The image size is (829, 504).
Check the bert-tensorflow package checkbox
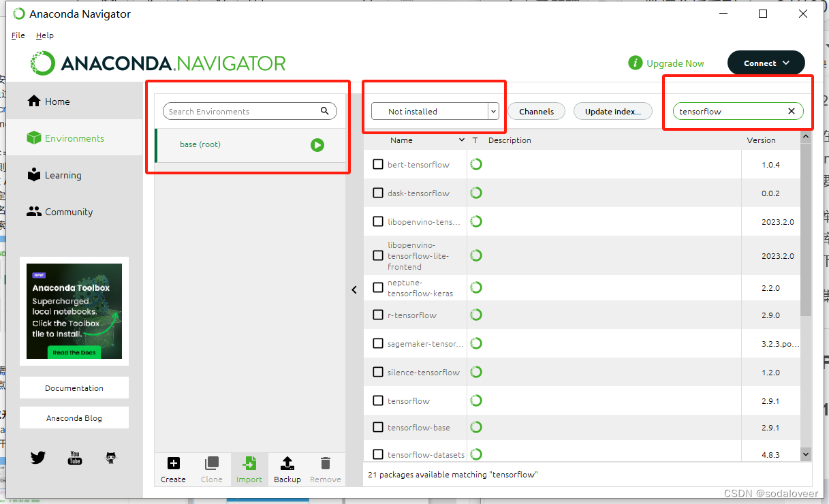point(378,164)
